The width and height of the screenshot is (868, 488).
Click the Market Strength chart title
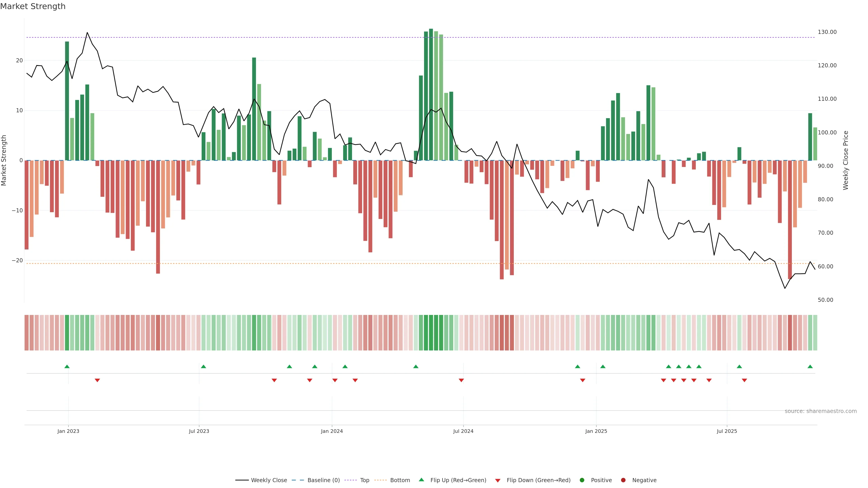[33, 6]
